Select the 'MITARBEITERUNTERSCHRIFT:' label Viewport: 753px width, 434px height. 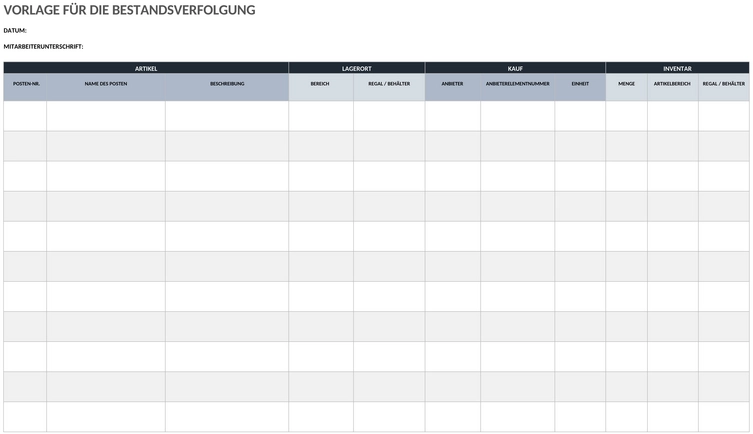click(43, 47)
